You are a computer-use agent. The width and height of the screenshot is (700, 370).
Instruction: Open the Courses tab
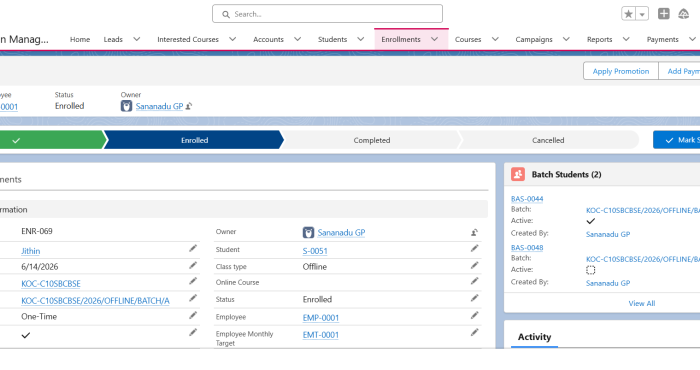468,39
